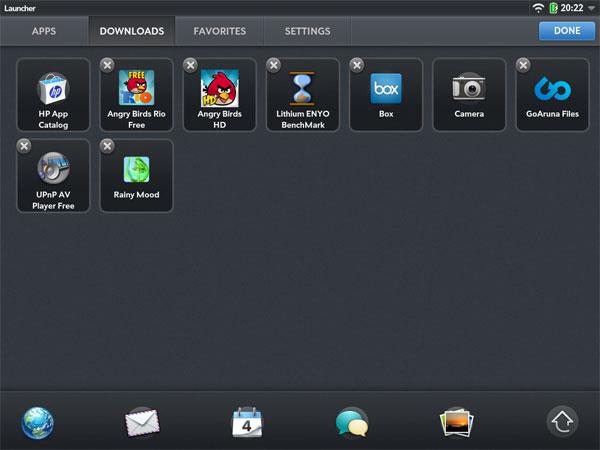Delete UPnP AV Player Free via X
The image size is (600, 450).
pyautogui.click(x=24, y=146)
